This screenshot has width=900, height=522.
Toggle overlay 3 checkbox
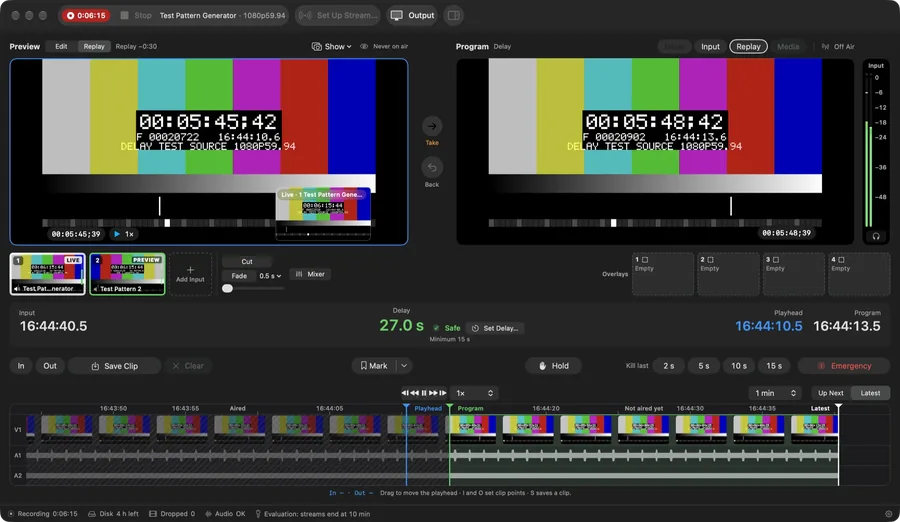coord(775,260)
